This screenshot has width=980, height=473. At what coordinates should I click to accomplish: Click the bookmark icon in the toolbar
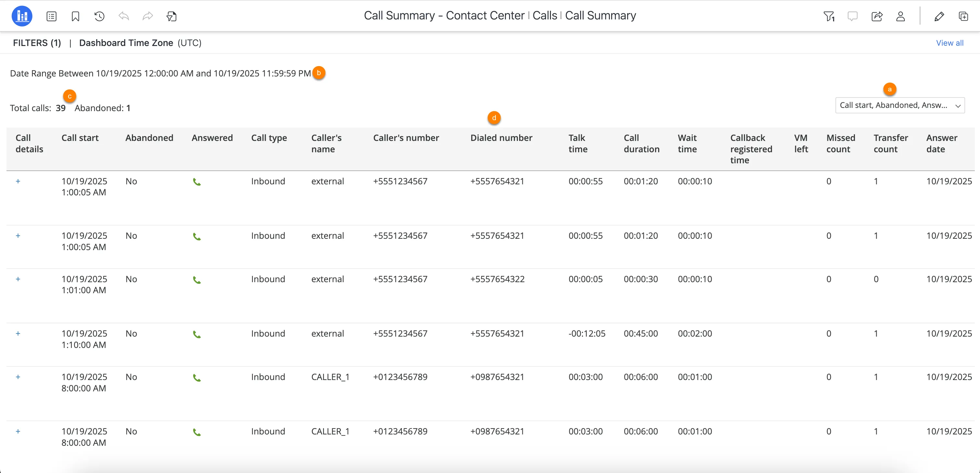[x=75, y=16]
